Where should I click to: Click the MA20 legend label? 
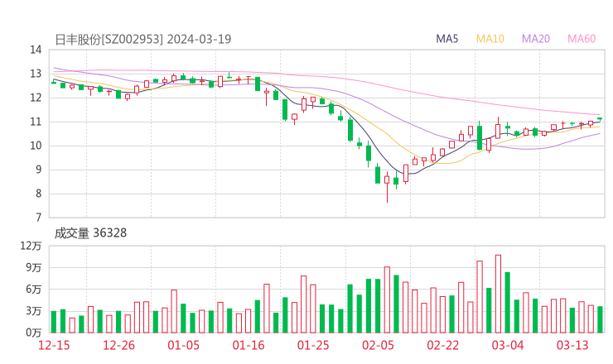536,39
